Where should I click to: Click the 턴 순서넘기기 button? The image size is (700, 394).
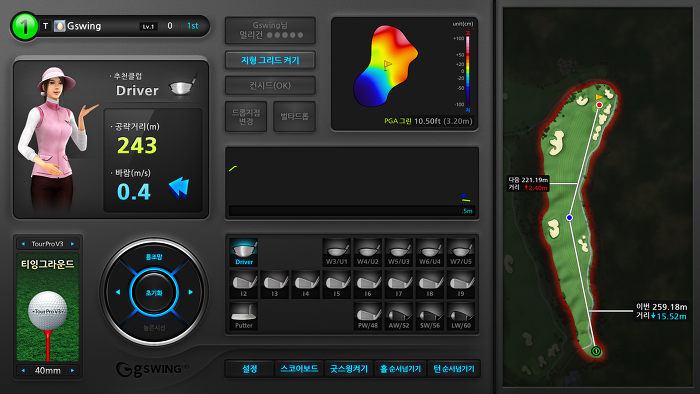tap(454, 369)
